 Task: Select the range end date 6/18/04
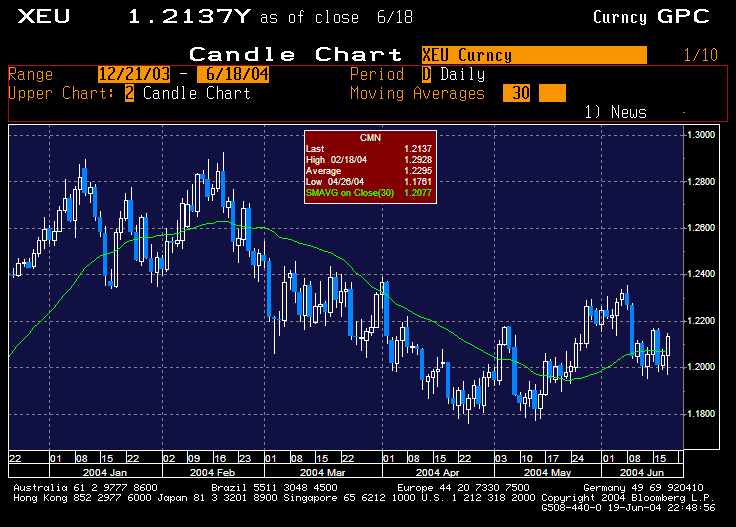pyautogui.click(x=233, y=74)
